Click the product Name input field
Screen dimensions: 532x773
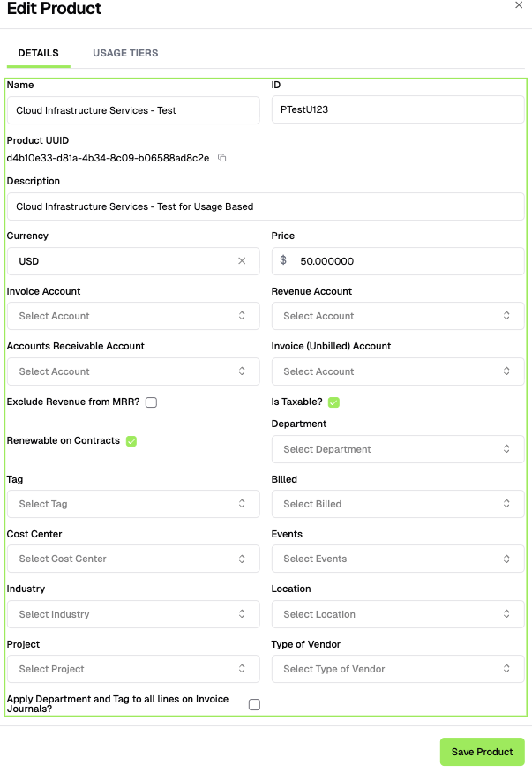pyautogui.click(x=133, y=110)
